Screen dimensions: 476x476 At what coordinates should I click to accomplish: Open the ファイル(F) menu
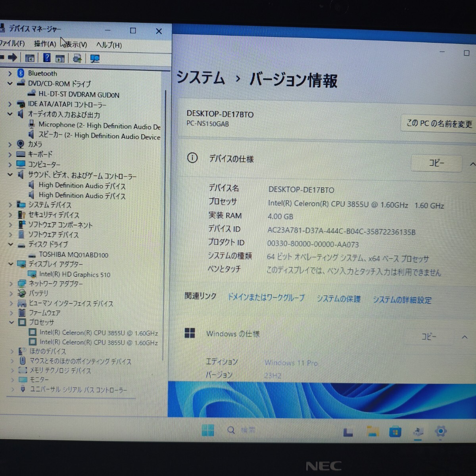click(12, 43)
